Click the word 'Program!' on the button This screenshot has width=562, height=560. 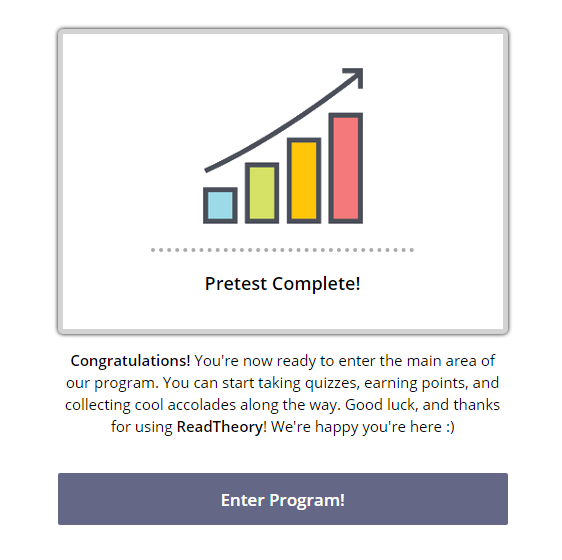(307, 500)
